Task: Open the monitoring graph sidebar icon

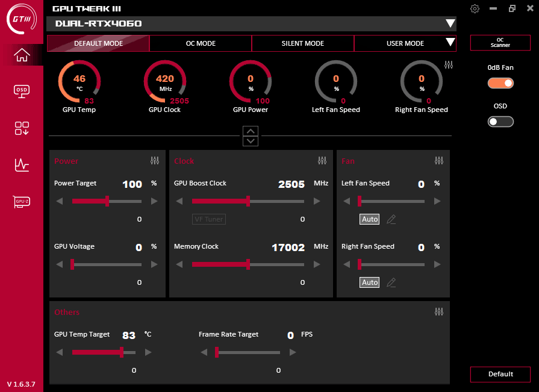Action: [22, 165]
